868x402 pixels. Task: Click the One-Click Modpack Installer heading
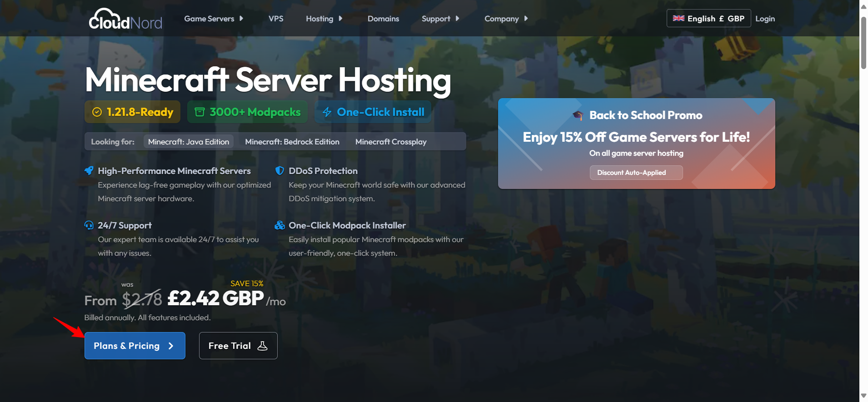coord(347,225)
